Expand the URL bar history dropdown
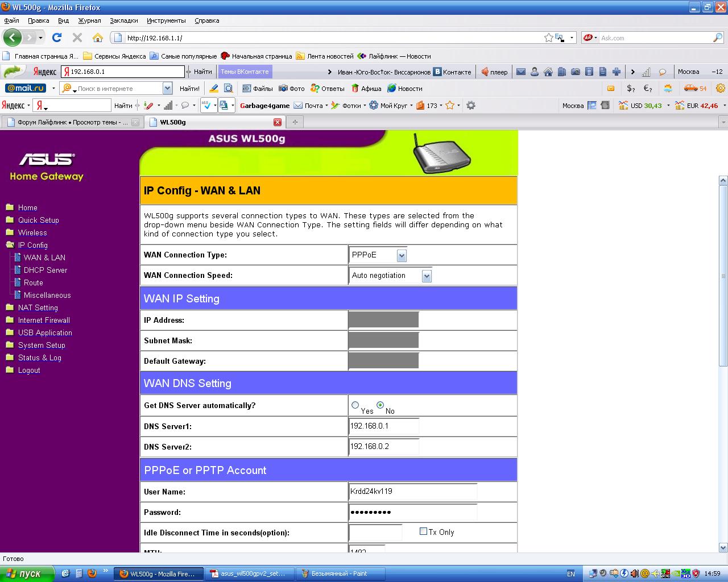The image size is (728, 582). point(572,38)
